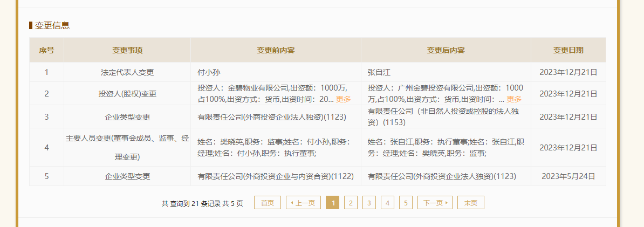The image size is (644, 227).
Task: Select current page number 1 in pagination
Action: coord(333,203)
